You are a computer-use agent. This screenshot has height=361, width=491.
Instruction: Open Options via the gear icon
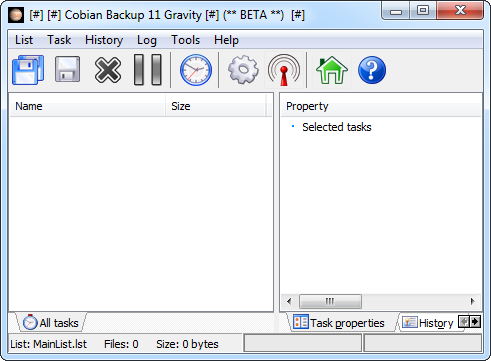pos(243,70)
